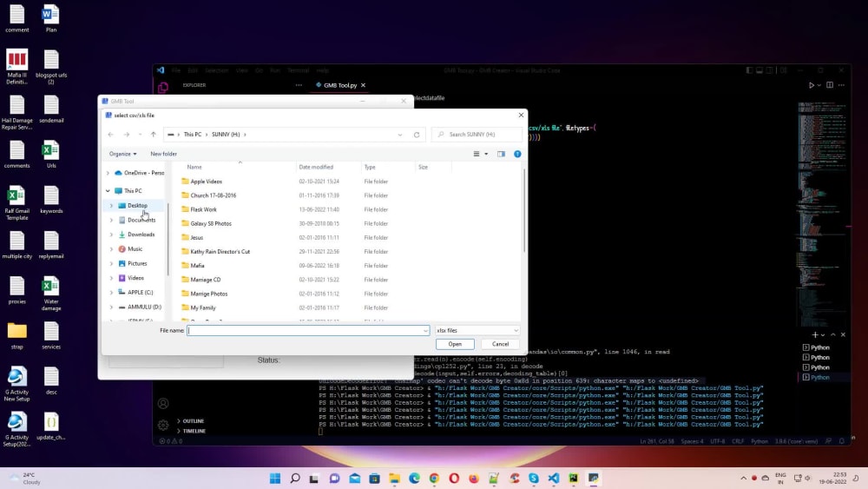
Task: Expand OneDrive - Personal tree node
Action: (108, 173)
